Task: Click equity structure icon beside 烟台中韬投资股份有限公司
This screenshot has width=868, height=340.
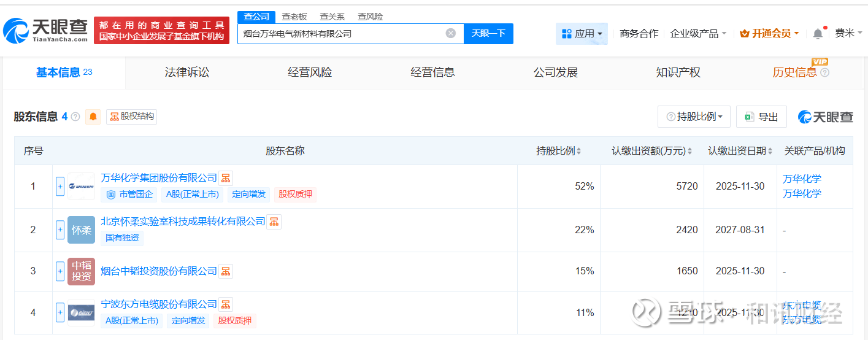Action: pyautogui.click(x=226, y=271)
